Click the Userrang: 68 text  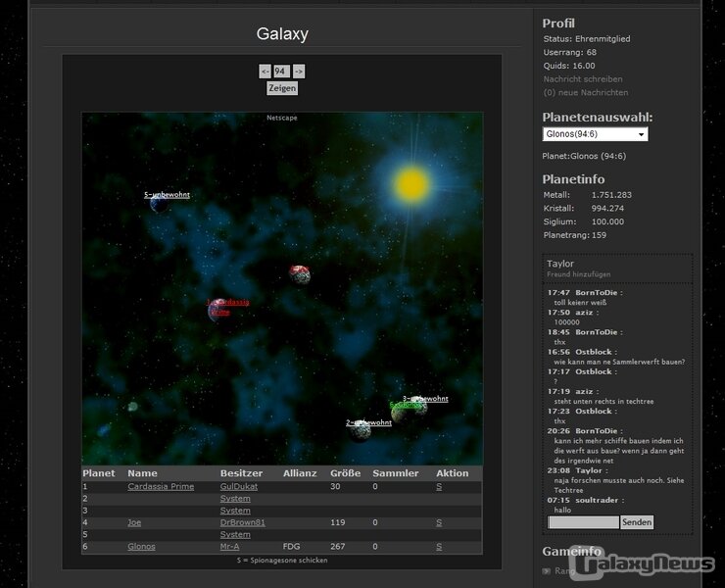click(569, 52)
